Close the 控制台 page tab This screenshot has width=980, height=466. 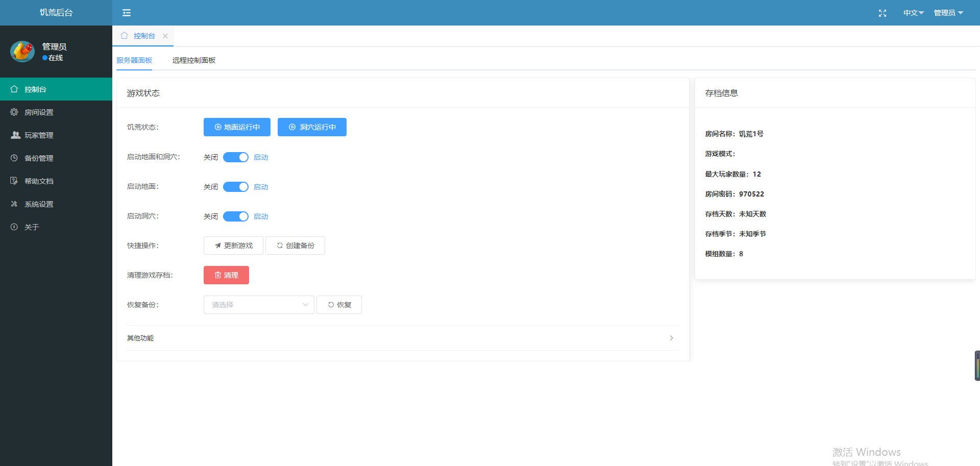tap(165, 36)
